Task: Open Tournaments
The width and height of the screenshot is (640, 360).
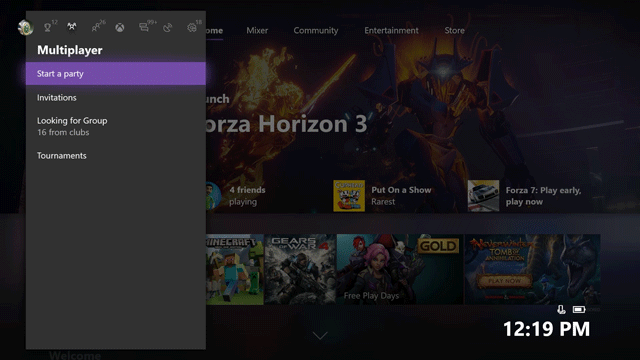Action: tap(116, 156)
